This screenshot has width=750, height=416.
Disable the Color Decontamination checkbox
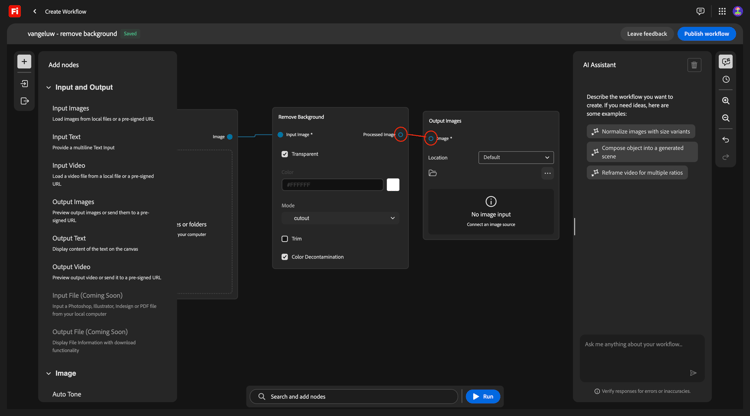point(285,257)
